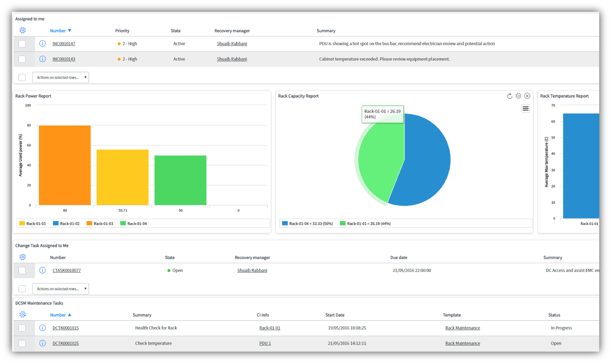Click the 'In Progress' status cell

(561, 328)
